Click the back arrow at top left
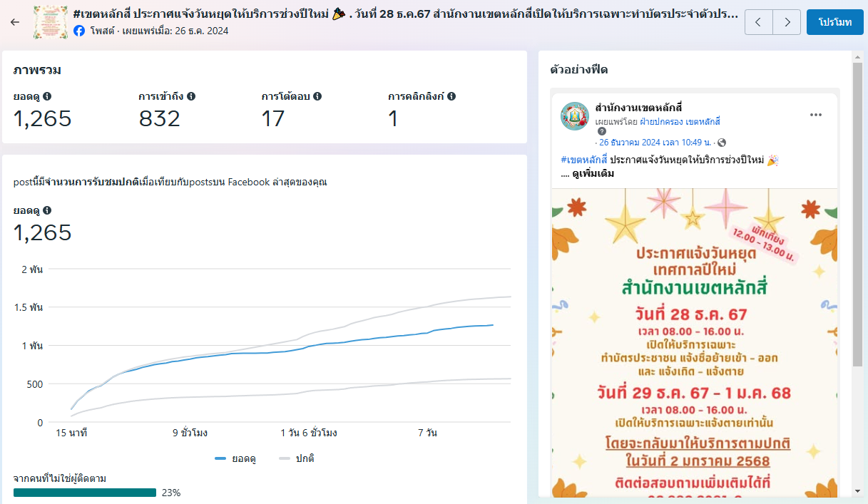The width and height of the screenshot is (868, 504). [15, 22]
